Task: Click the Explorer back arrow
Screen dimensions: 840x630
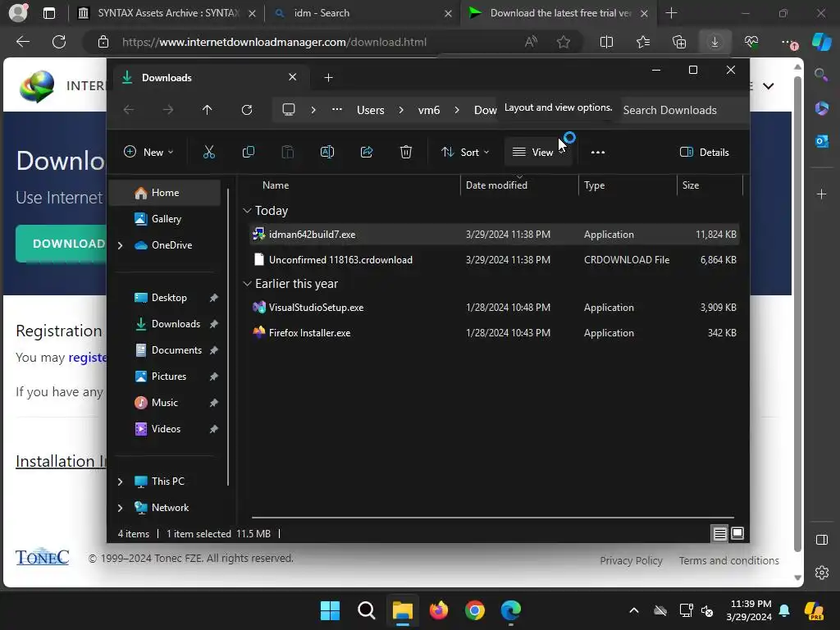Action: [x=129, y=110]
